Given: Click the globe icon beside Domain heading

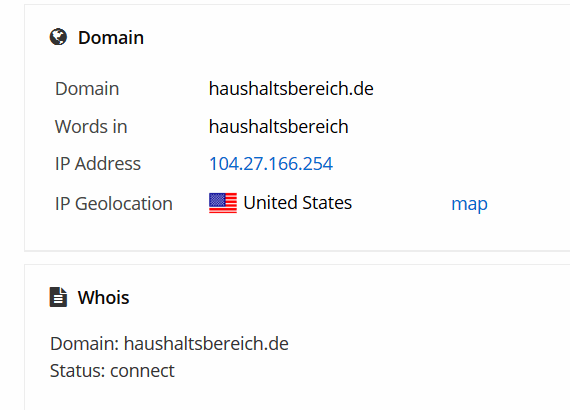Looking at the screenshot, I should [58, 37].
